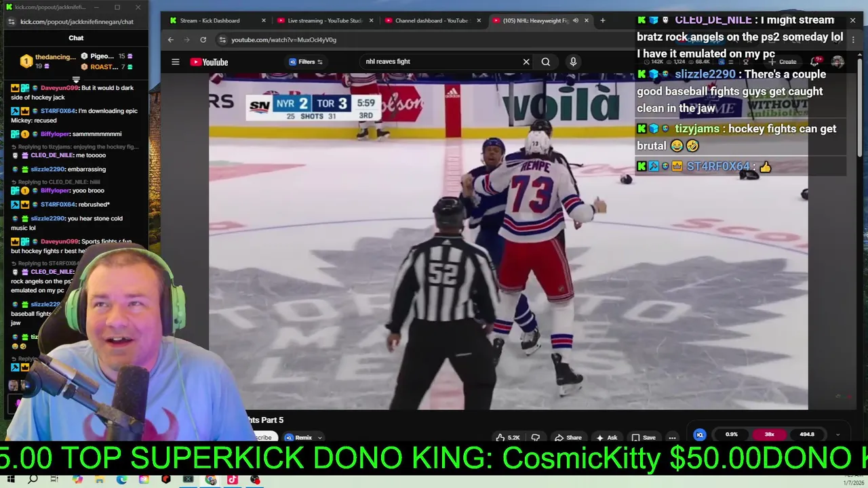The image size is (868, 488).
Task: Select the 494.8 vidIQ stat
Action: pos(807,434)
